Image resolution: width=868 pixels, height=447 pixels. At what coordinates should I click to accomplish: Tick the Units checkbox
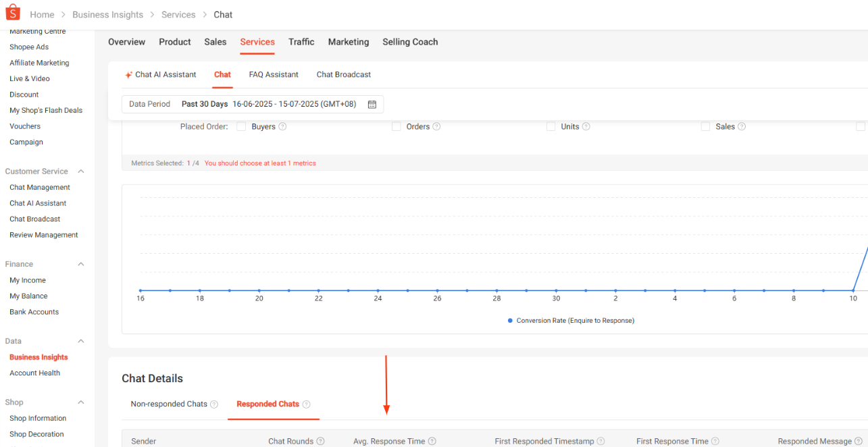click(x=551, y=126)
